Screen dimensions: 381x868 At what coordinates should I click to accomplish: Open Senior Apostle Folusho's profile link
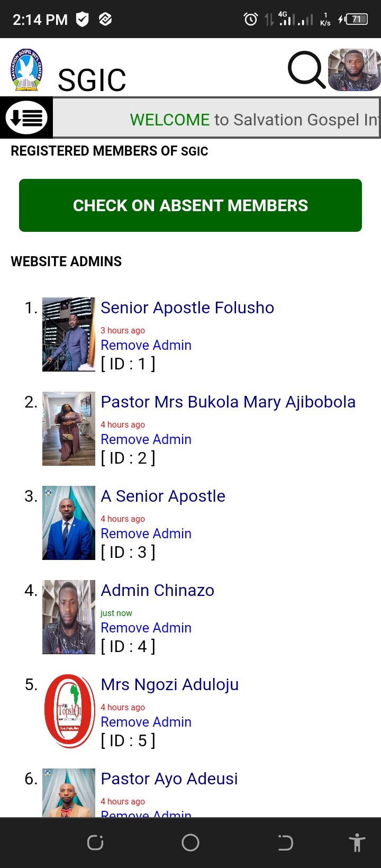pos(187,308)
